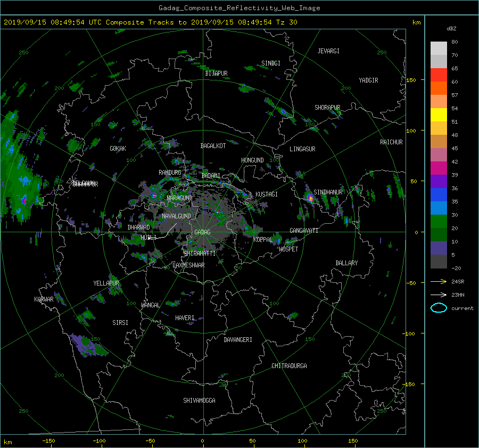Click the JEVARGI city label
This screenshot has width=479, height=448.
(328, 51)
